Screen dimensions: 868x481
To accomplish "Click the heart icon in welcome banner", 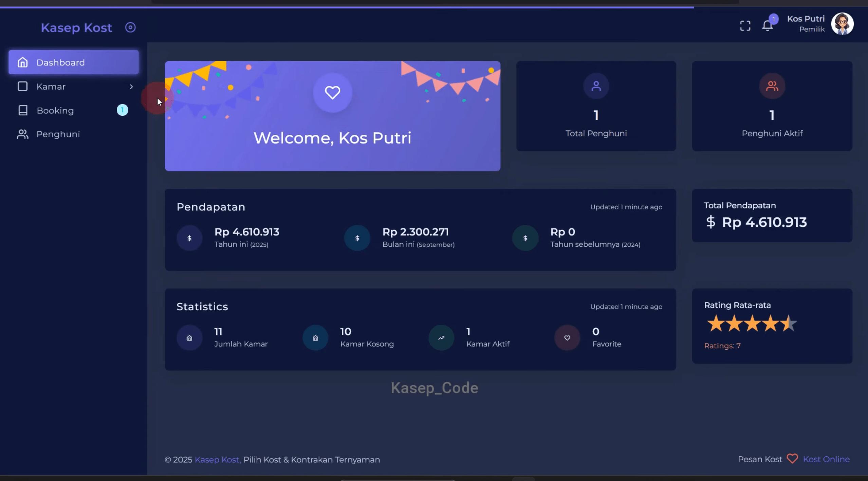I will click(x=332, y=93).
